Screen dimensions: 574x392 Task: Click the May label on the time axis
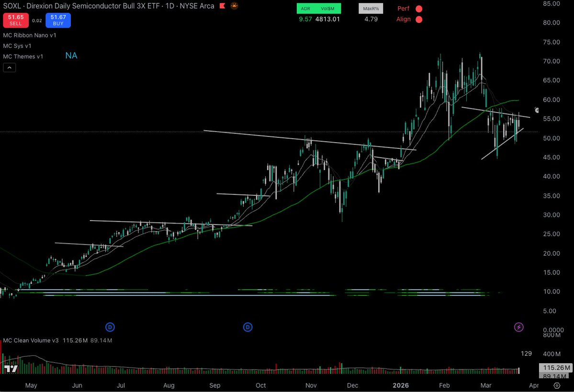pyautogui.click(x=31, y=385)
